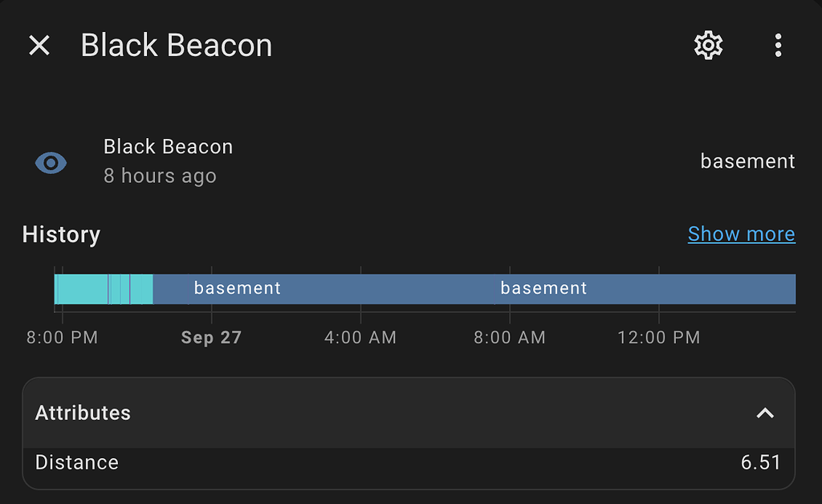822x504 pixels.
Task: Collapse the Attributes section chevron
Action: tap(765, 413)
